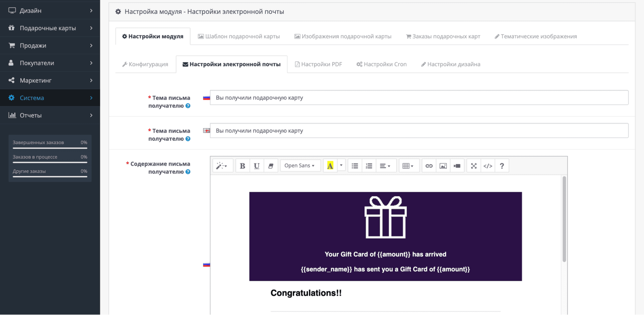
Task: Click help icon beside second Тема письма
Action: click(188, 139)
